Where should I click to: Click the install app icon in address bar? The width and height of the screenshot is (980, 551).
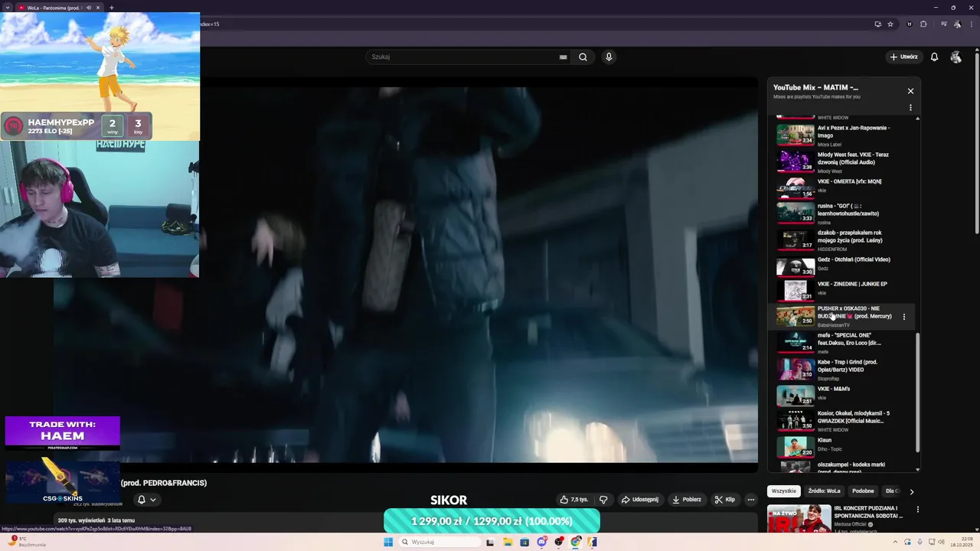click(x=877, y=24)
